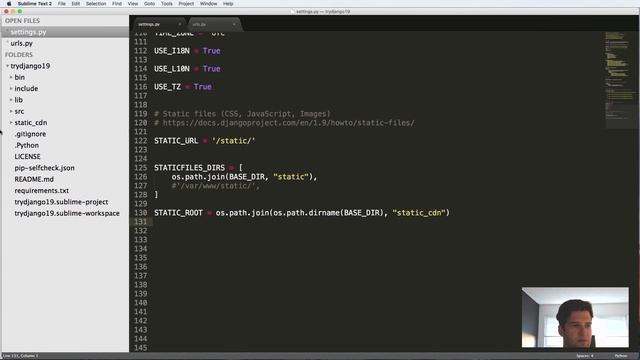This screenshot has height=360, width=640.
Task: Click line number 122 in gutter
Action: pos(140,141)
